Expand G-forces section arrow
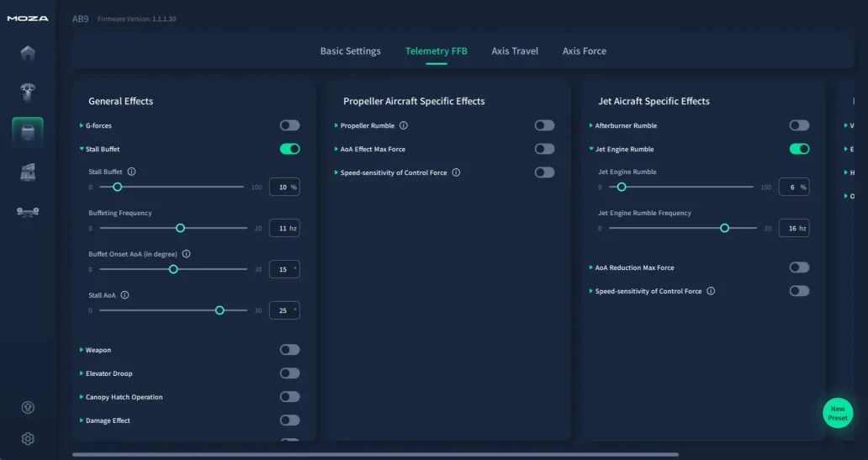The width and height of the screenshot is (868, 460). pos(82,125)
